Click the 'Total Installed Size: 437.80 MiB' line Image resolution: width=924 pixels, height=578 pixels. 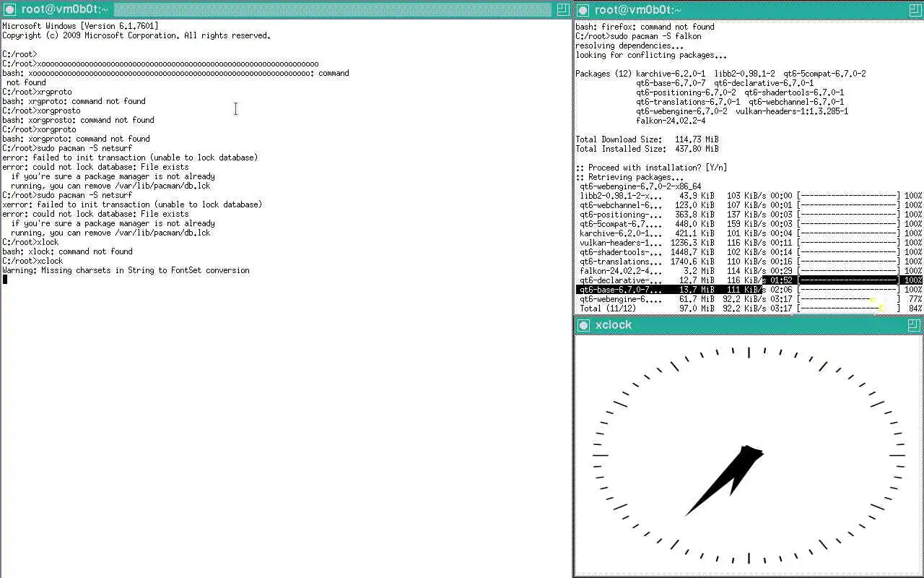[647, 149]
